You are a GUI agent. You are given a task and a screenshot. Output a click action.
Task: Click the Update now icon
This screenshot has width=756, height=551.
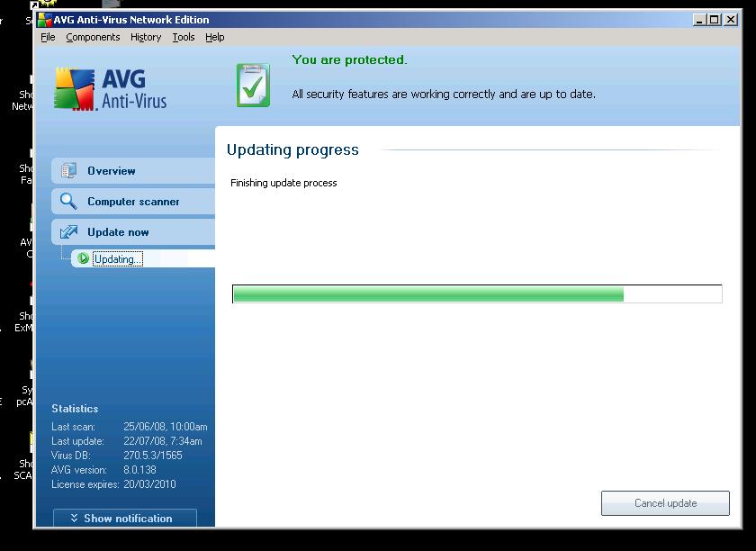[x=68, y=232]
